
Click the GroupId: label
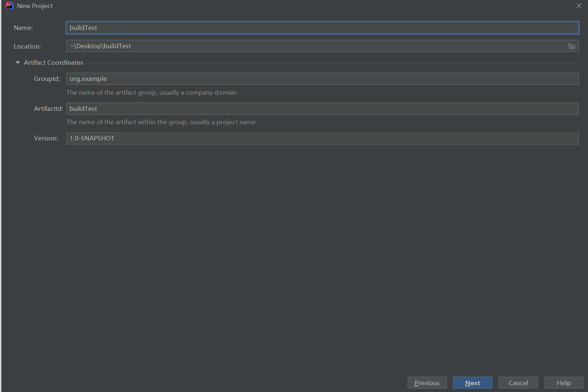point(47,79)
